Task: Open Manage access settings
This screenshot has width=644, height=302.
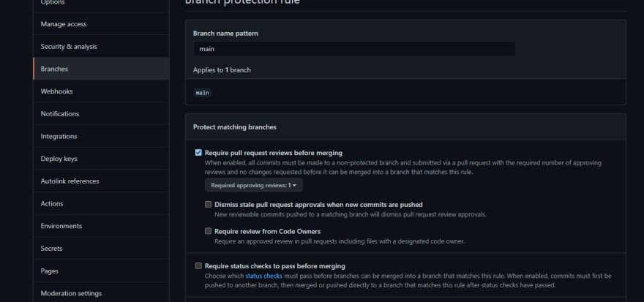Action: [x=101, y=24]
